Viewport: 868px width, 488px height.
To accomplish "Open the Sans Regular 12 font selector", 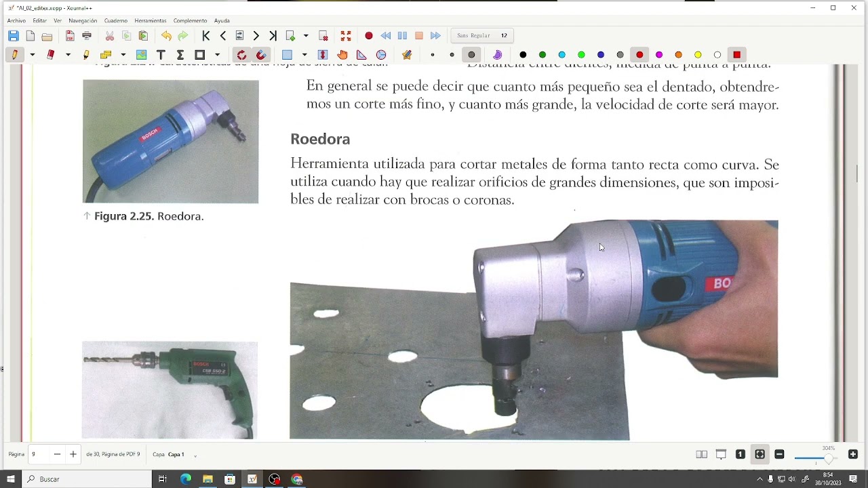I will tap(483, 35).
